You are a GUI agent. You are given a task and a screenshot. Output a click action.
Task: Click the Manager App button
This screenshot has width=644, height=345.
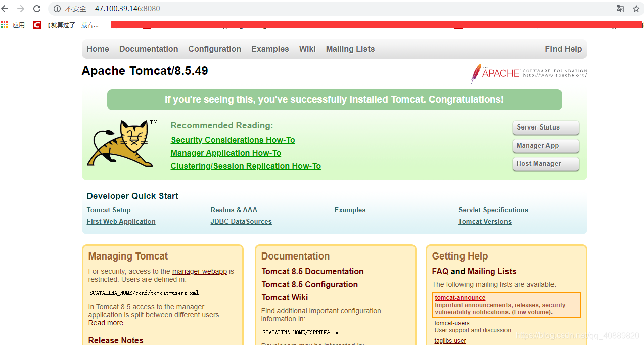pos(545,146)
